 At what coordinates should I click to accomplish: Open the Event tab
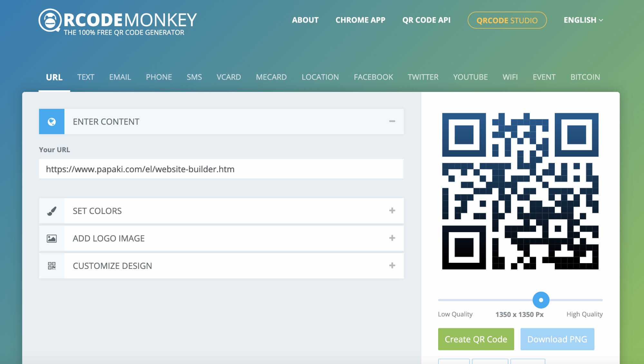coord(544,77)
